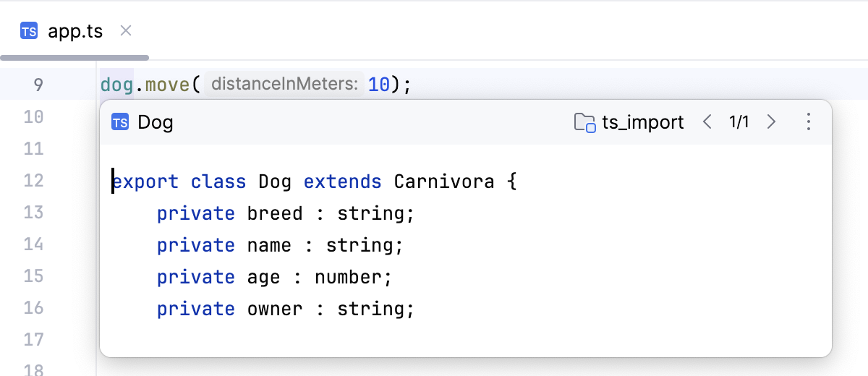Click the dog variable on line 9
868x376 pixels.
[x=116, y=85]
